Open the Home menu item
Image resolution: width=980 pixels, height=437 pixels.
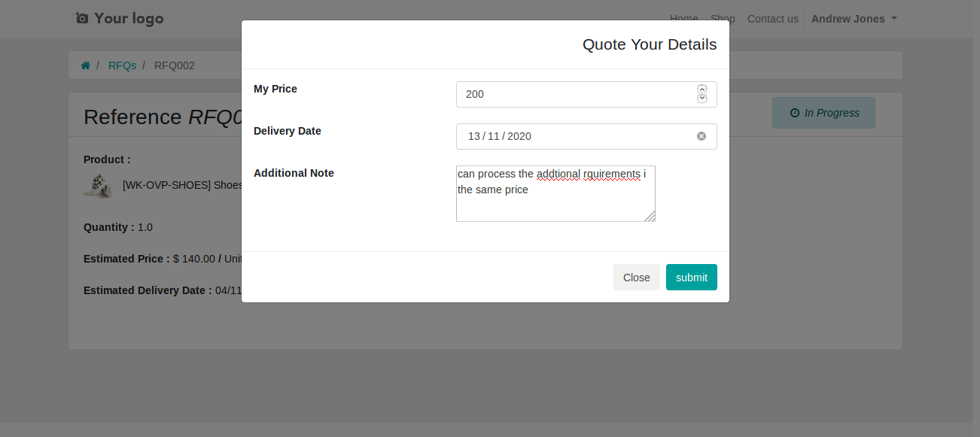pos(683,19)
